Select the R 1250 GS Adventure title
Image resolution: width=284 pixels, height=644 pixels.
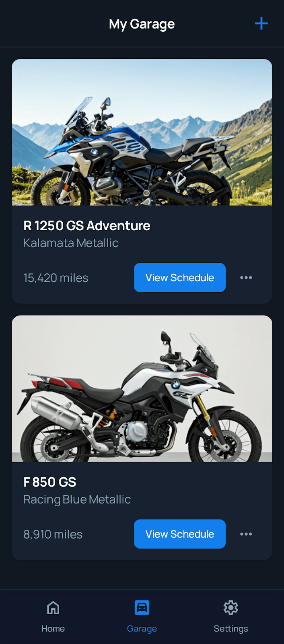(86, 226)
